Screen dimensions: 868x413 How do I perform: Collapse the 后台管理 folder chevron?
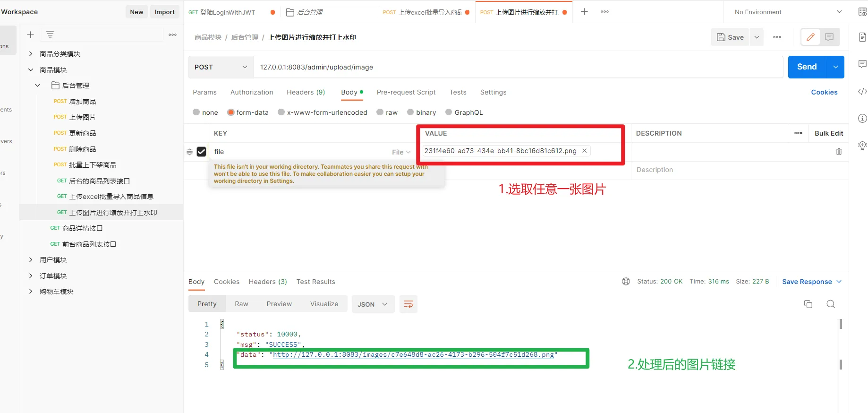point(38,86)
